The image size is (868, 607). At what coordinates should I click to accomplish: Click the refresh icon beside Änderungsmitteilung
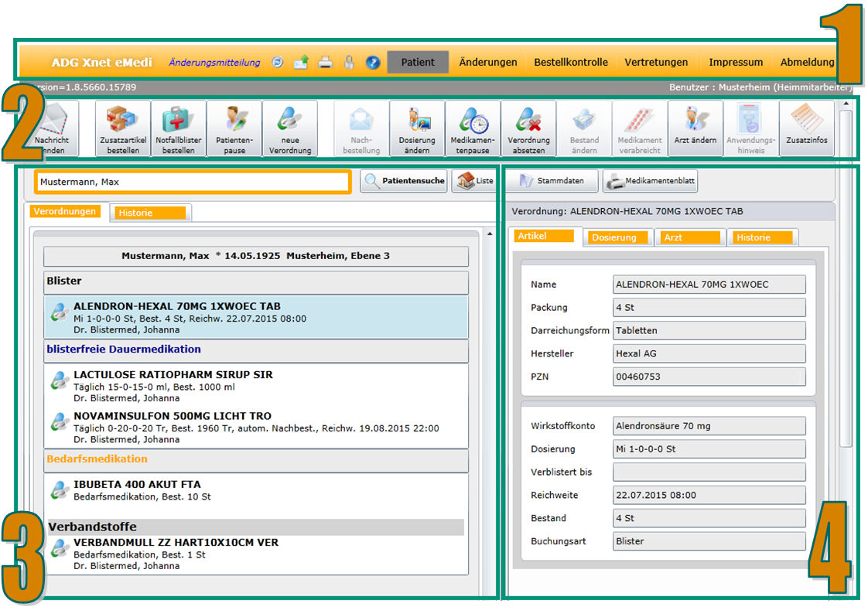pyautogui.click(x=277, y=63)
